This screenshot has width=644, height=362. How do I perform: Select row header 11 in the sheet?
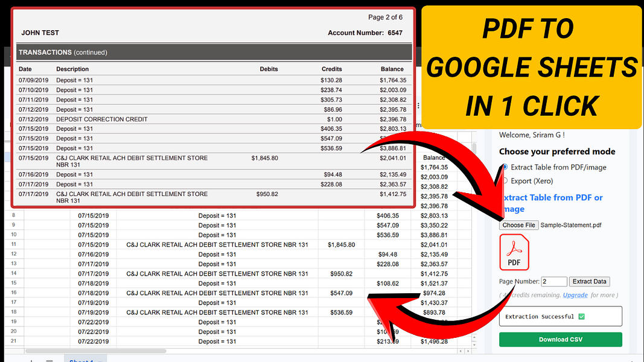[x=14, y=244]
